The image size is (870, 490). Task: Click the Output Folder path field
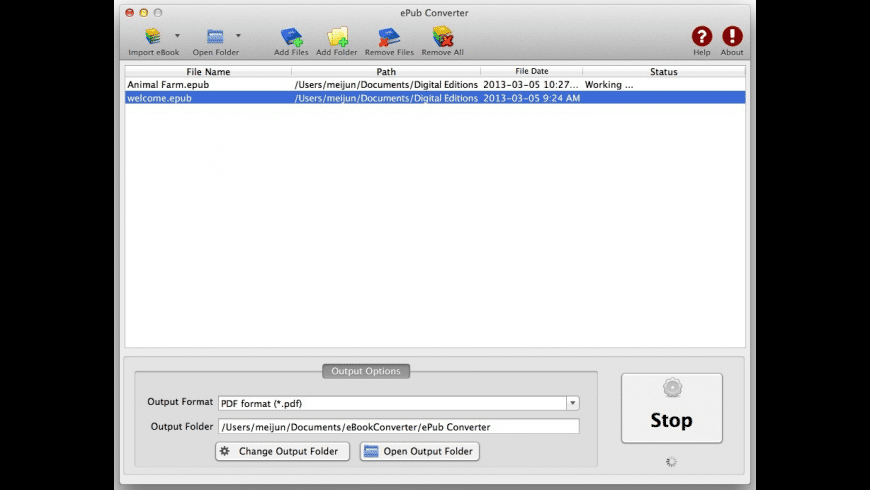[398, 427]
